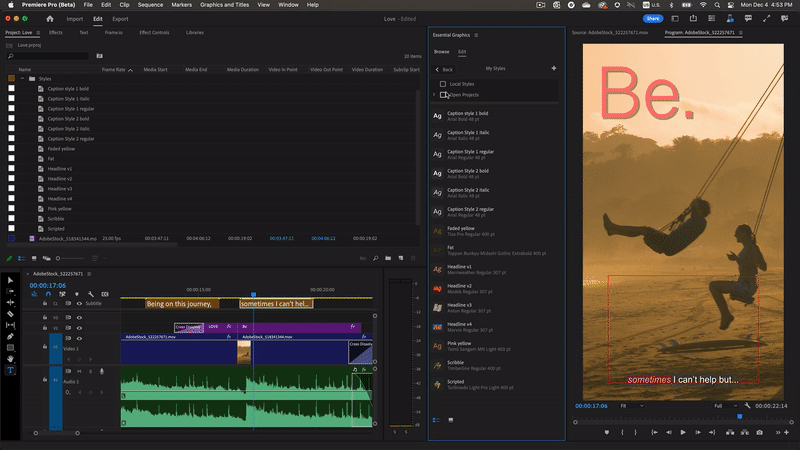
Task: Expand the Open Projects disclosure arrow
Action: [x=434, y=95]
